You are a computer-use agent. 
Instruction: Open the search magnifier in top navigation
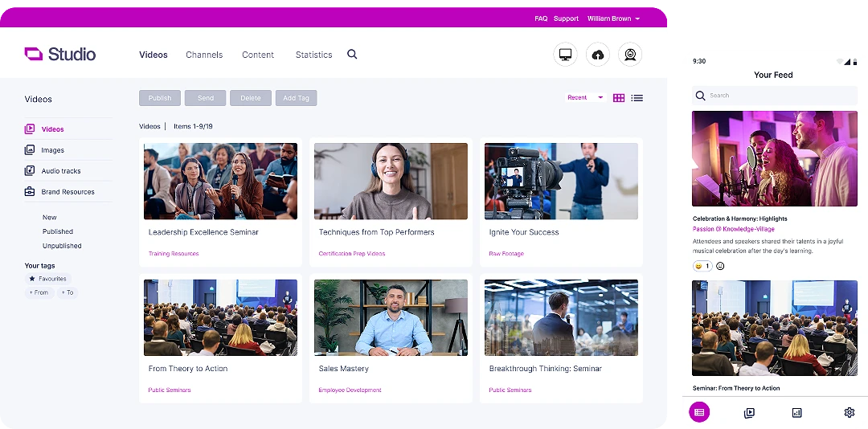pos(352,55)
